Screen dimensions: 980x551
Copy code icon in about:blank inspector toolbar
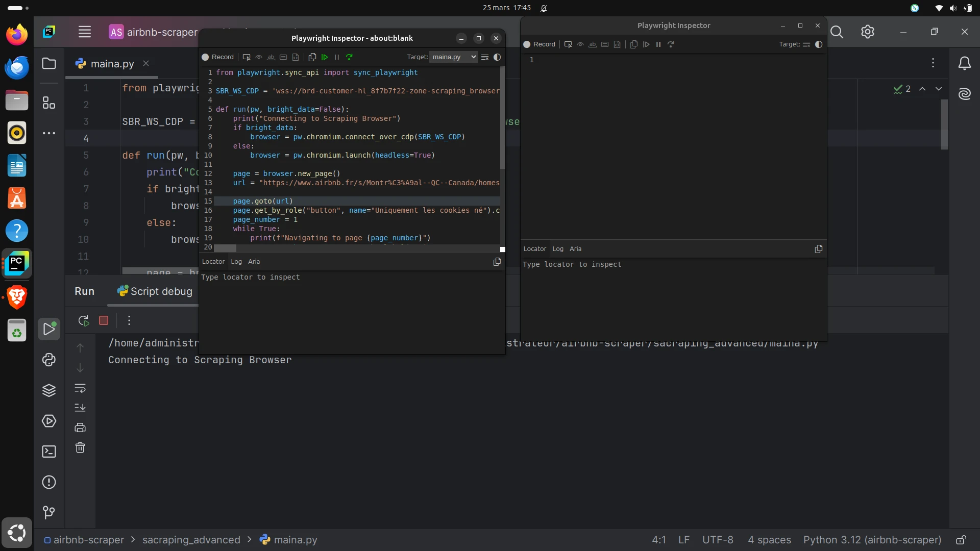(x=312, y=57)
